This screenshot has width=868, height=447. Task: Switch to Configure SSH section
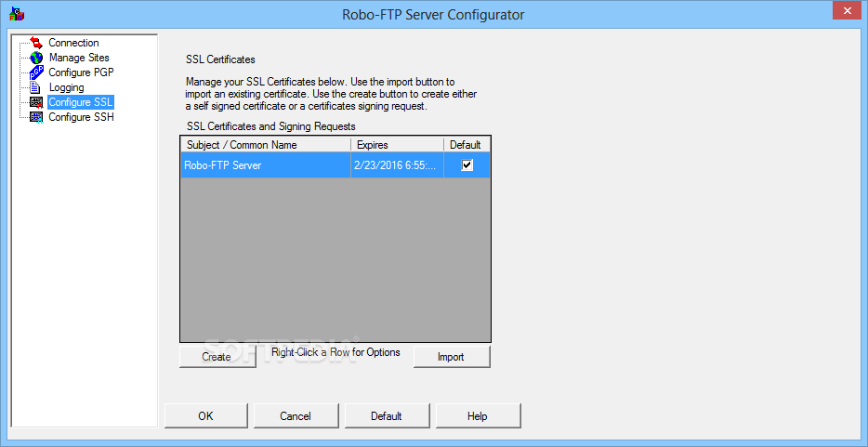pos(82,117)
